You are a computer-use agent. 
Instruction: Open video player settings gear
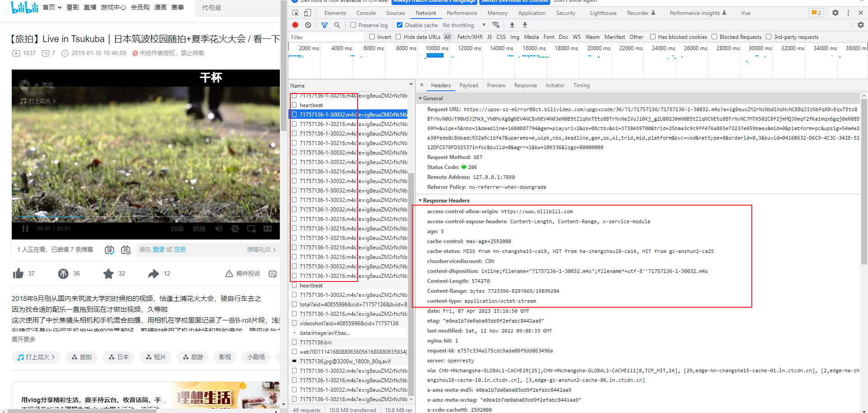coord(235,229)
